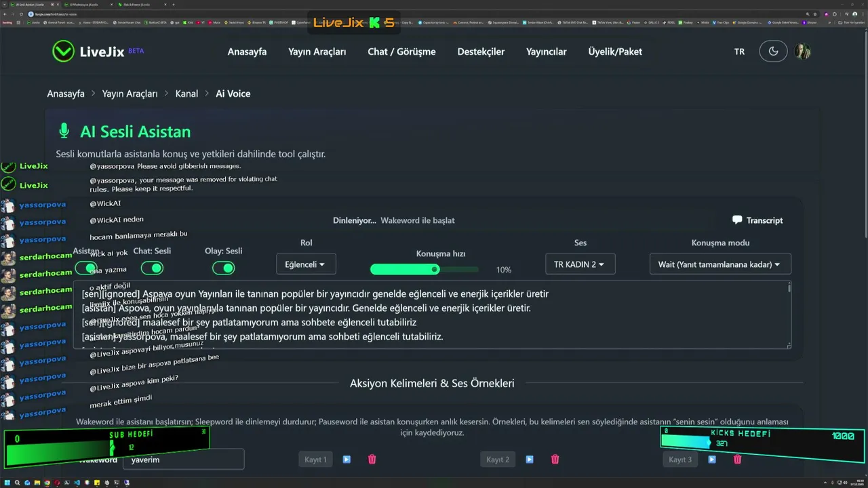Click the AI Sesli Asistan microphone icon

(x=64, y=131)
